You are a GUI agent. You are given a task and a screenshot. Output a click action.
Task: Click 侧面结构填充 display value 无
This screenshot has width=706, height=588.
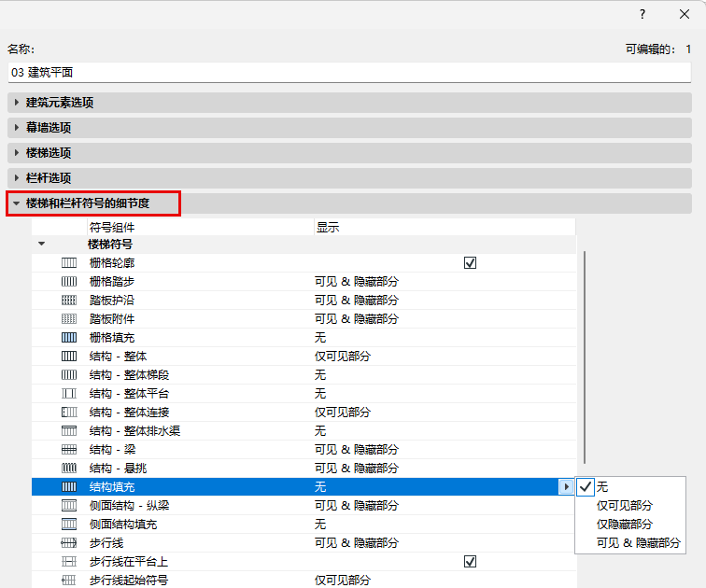(320, 525)
